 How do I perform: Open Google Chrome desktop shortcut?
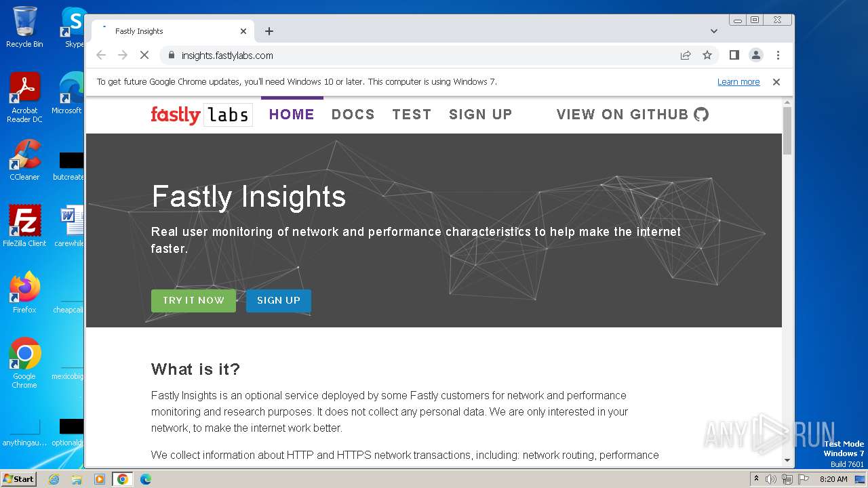[24, 363]
